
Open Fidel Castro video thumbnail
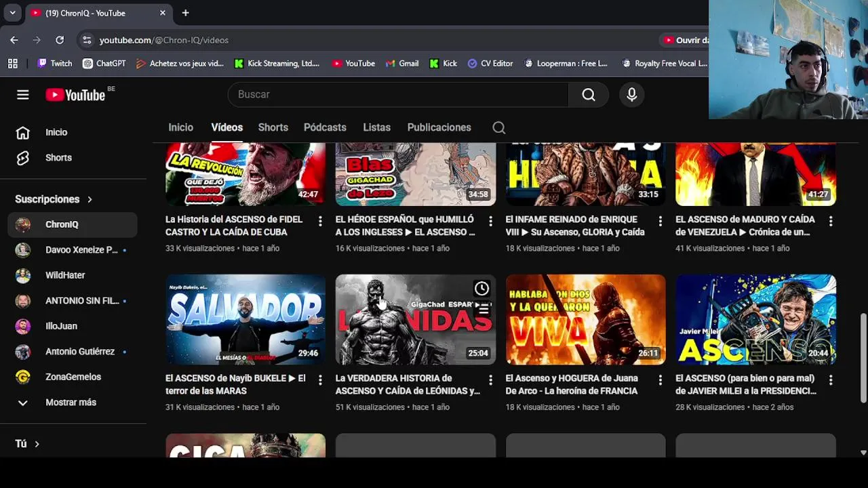point(245,174)
